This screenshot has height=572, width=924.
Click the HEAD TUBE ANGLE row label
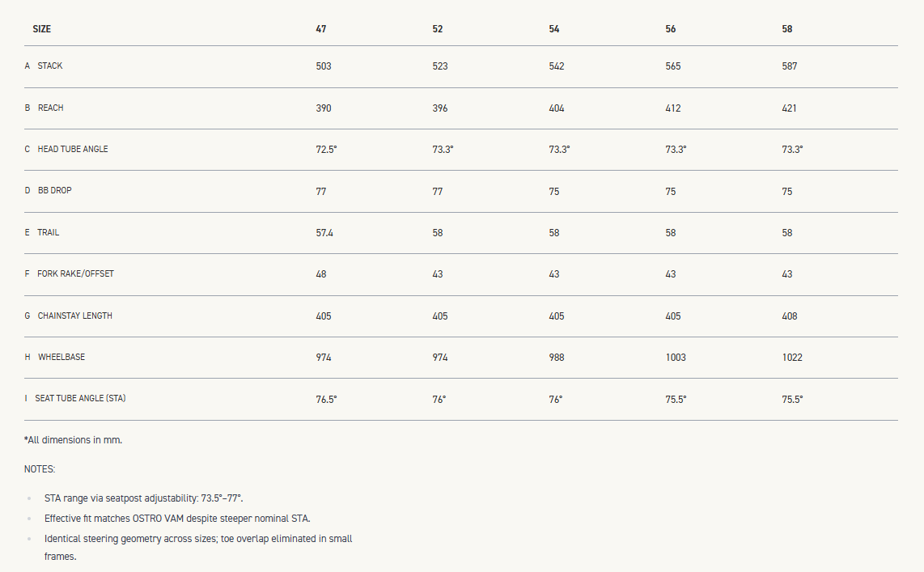coord(72,150)
